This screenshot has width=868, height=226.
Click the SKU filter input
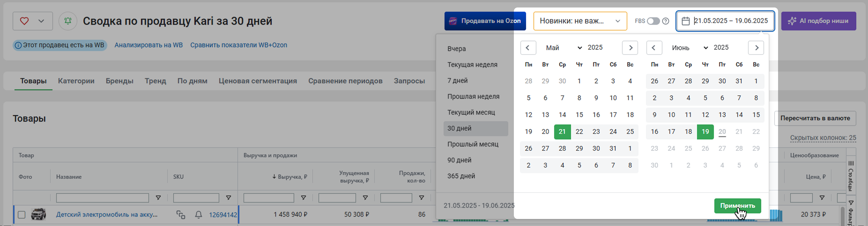coord(196,198)
